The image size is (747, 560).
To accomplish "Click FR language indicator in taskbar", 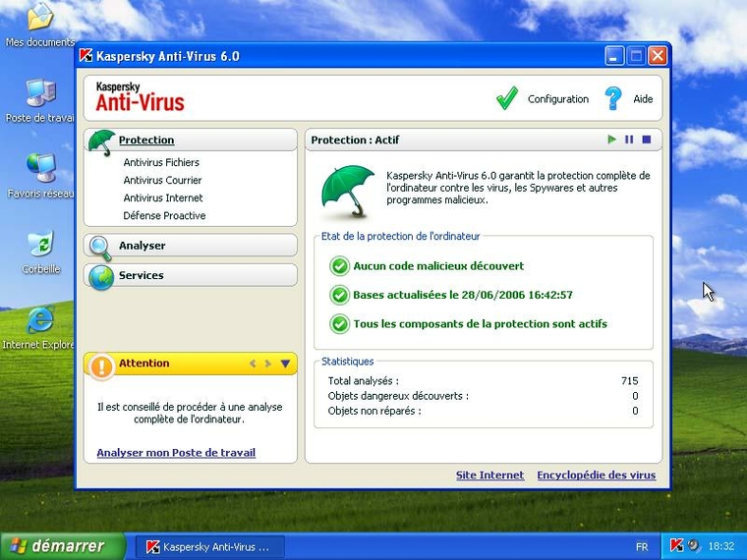I will [642, 546].
